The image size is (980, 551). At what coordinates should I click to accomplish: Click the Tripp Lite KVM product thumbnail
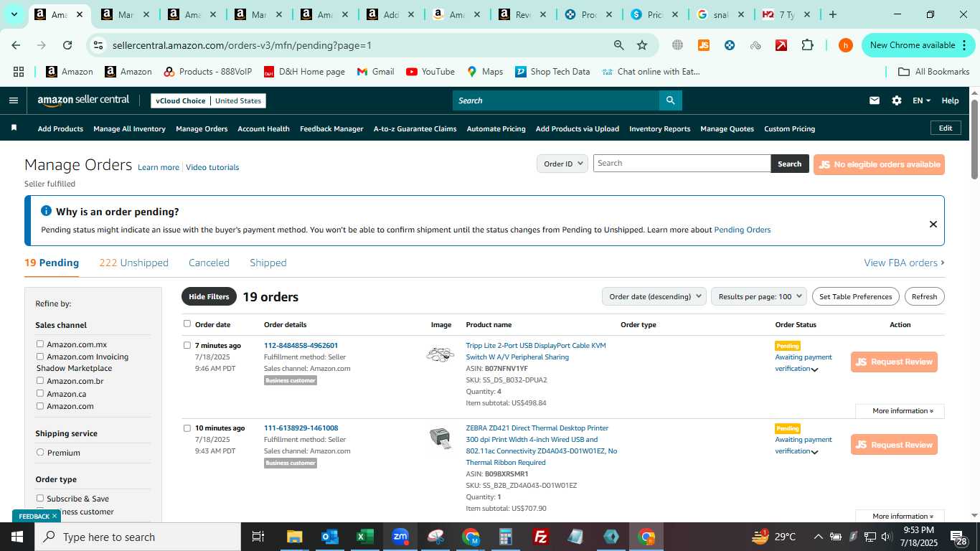[x=440, y=354]
